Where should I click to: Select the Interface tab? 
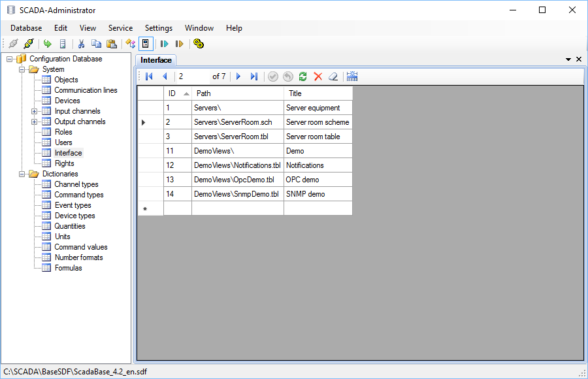pyautogui.click(x=156, y=60)
